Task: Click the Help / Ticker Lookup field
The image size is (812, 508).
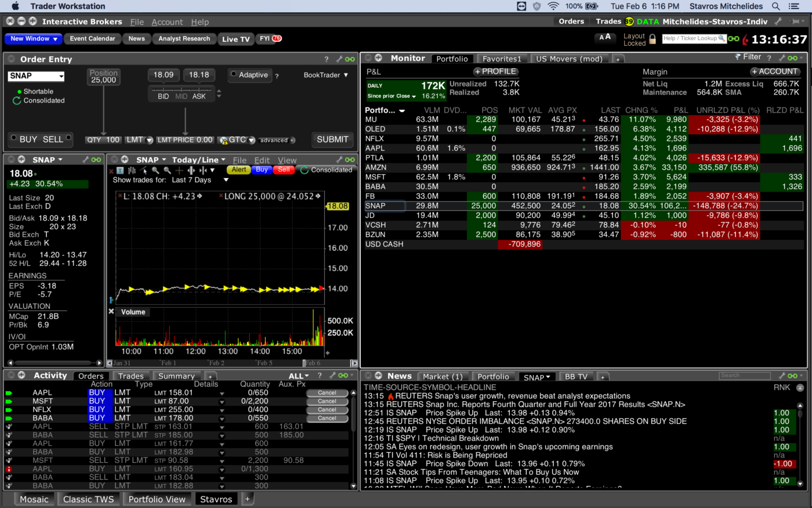Action: tap(694, 38)
